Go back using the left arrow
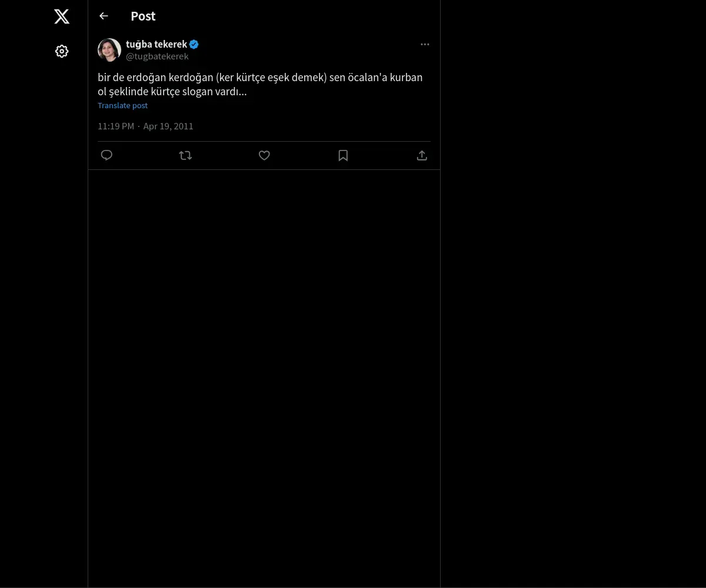Image resolution: width=706 pixels, height=588 pixels. pyautogui.click(x=104, y=16)
